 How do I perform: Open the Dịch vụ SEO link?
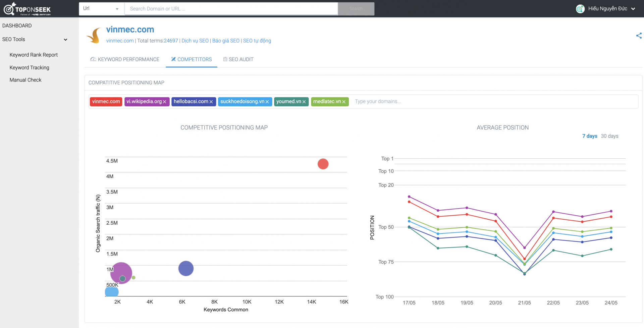[x=195, y=41]
